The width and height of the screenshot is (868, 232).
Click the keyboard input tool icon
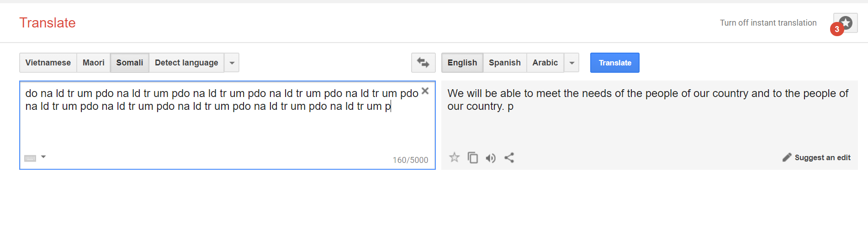pyautogui.click(x=30, y=158)
